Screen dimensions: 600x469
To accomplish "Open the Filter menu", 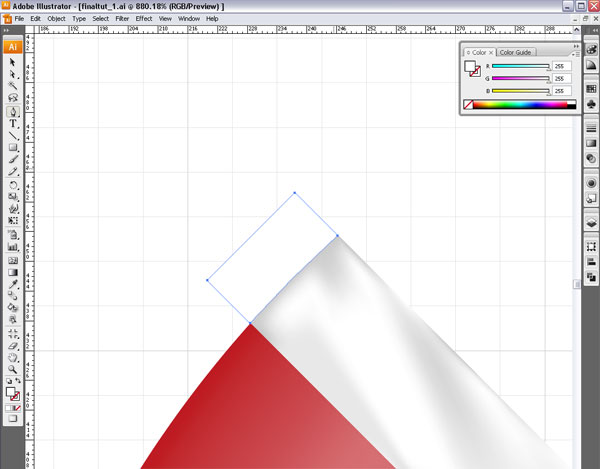I will [x=122, y=18].
